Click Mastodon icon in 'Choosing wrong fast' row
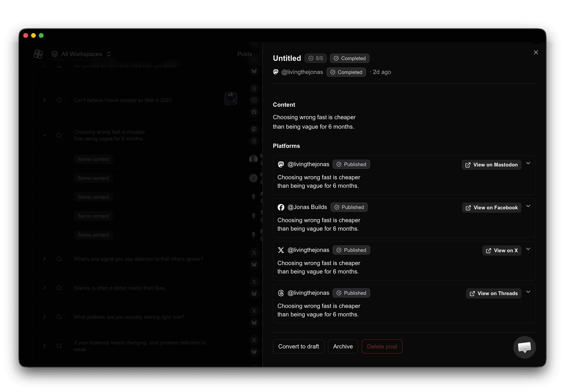Viewport: 565px width, 392px height. [x=254, y=129]
